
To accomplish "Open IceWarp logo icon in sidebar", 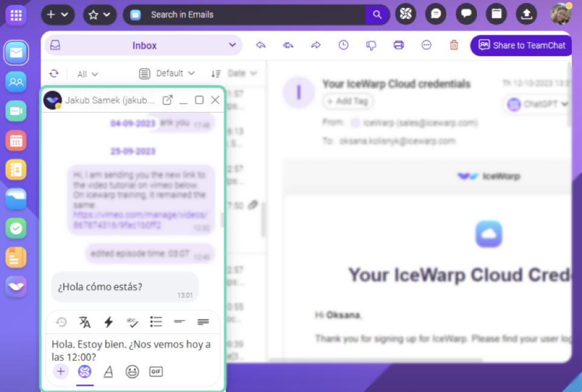I will pos(16,286).
